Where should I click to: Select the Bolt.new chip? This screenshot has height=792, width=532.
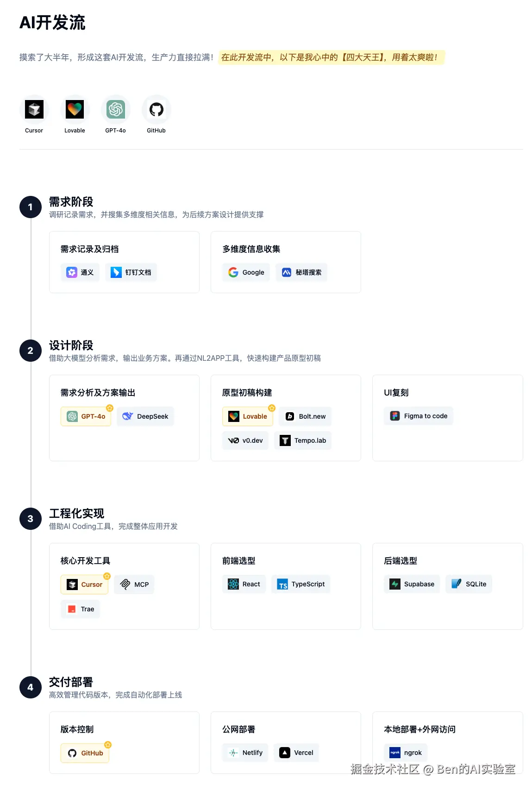pos(305,416)
